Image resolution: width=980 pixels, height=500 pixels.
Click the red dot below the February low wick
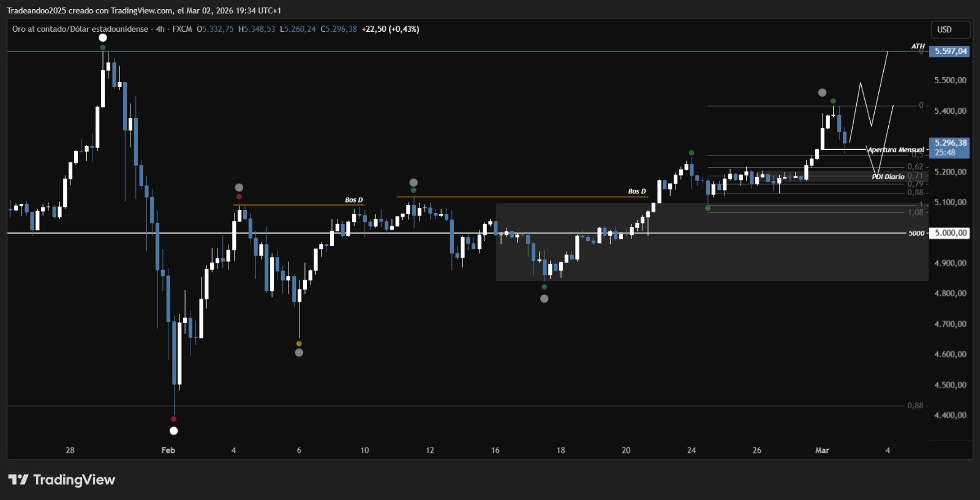pyautogui.click(x=174, y=419)
